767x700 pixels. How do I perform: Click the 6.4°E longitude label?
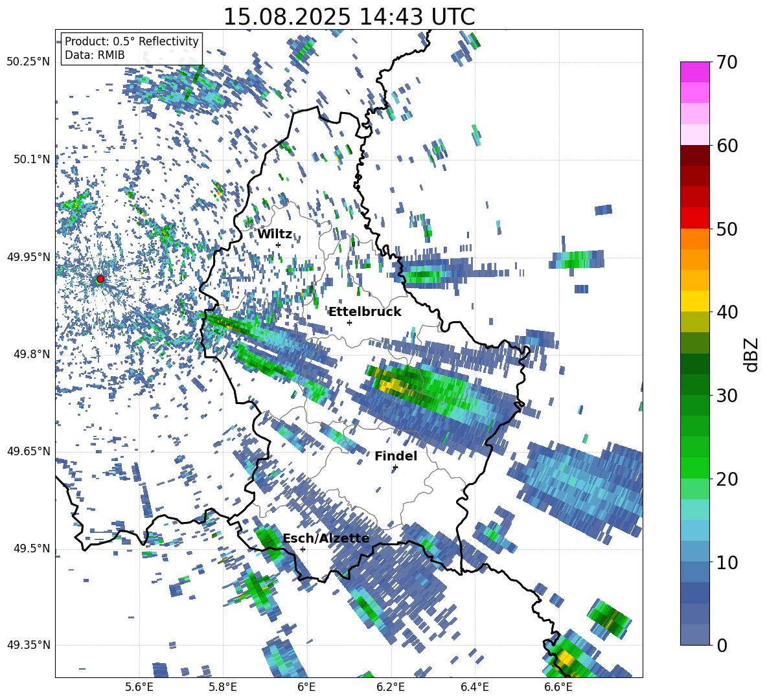[x=474, y=687]
